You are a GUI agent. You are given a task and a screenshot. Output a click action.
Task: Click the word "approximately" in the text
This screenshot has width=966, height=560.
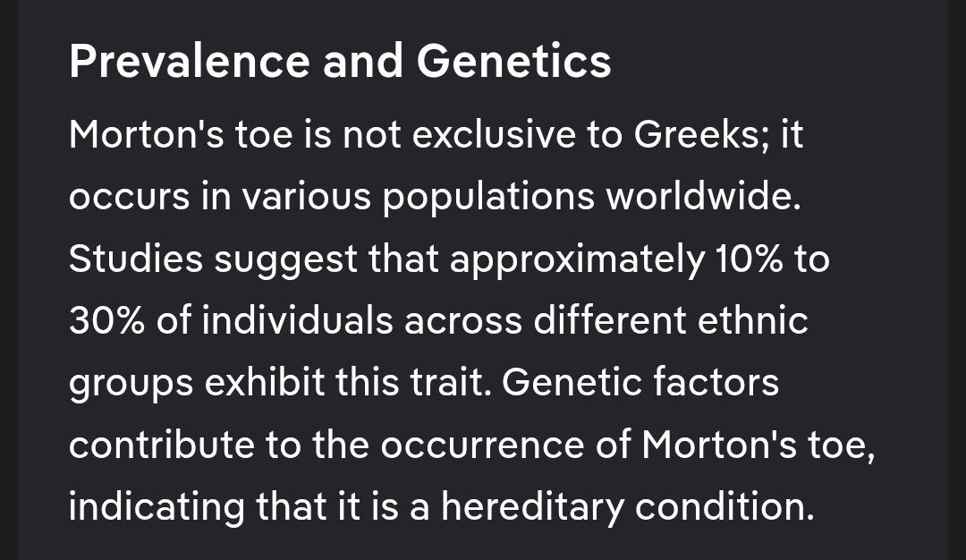(576, 260)
